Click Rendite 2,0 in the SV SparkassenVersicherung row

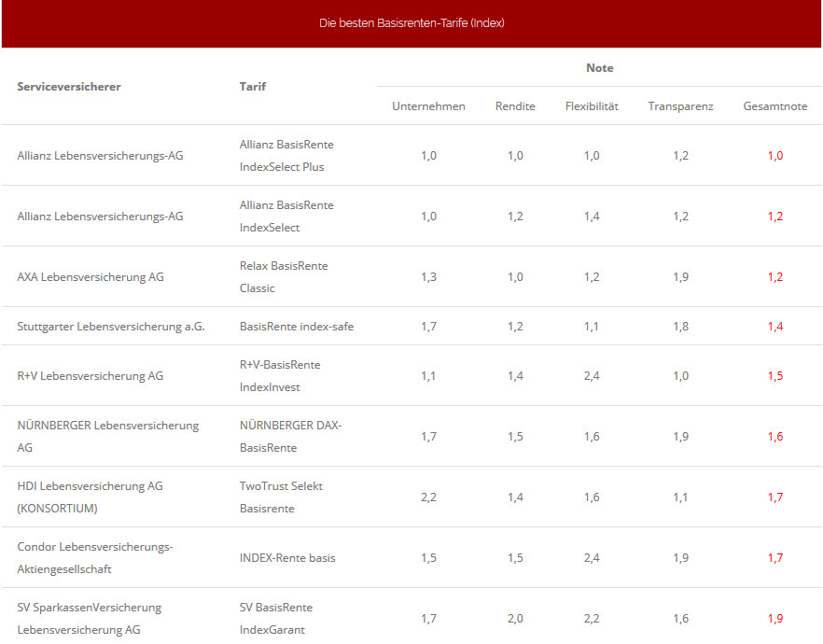pos(515,619)
